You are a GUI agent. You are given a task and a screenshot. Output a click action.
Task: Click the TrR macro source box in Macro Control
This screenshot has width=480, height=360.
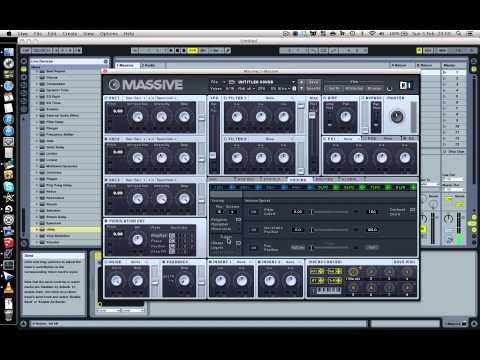334,281
